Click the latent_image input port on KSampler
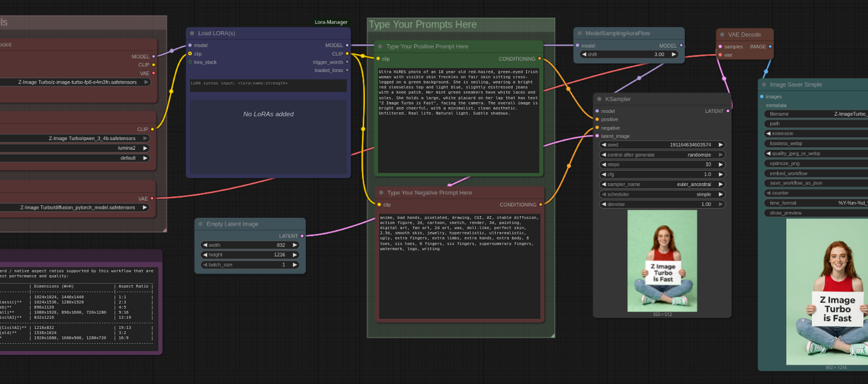 coord(597,136)
